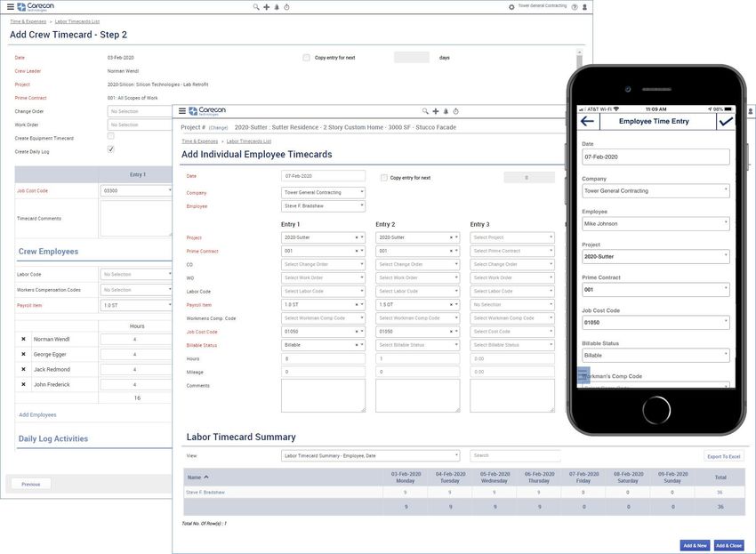Open Labor Timecards List breadcrumb in Crew Timecard window
756x554 pixels.
coord(77,21)
